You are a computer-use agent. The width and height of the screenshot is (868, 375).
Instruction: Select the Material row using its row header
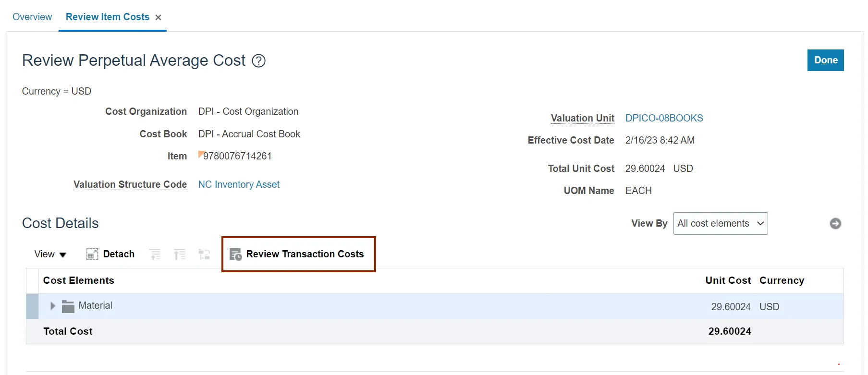click(x=32, y=306)
